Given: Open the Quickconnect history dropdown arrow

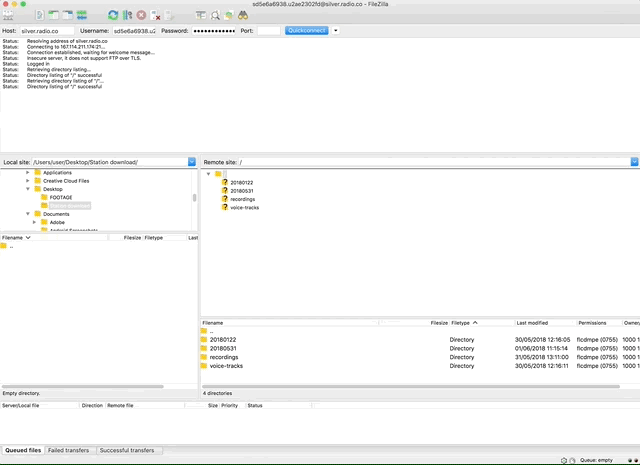Looking at the screenshot, I should click(x=336, y=31).
